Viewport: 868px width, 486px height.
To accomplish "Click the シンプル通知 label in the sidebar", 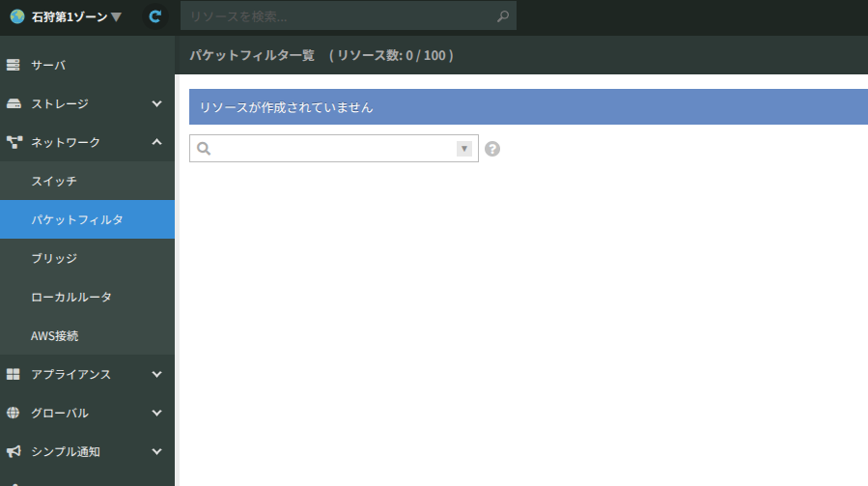I will pos(66,451).
